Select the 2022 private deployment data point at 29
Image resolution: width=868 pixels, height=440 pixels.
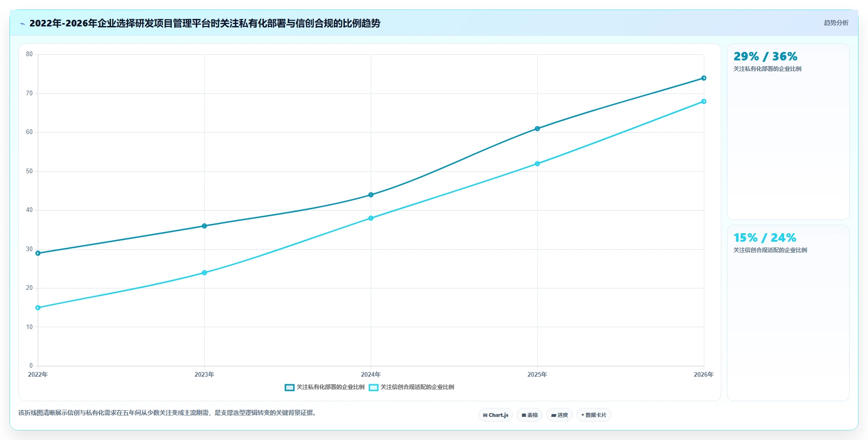[x=38, y=253]
